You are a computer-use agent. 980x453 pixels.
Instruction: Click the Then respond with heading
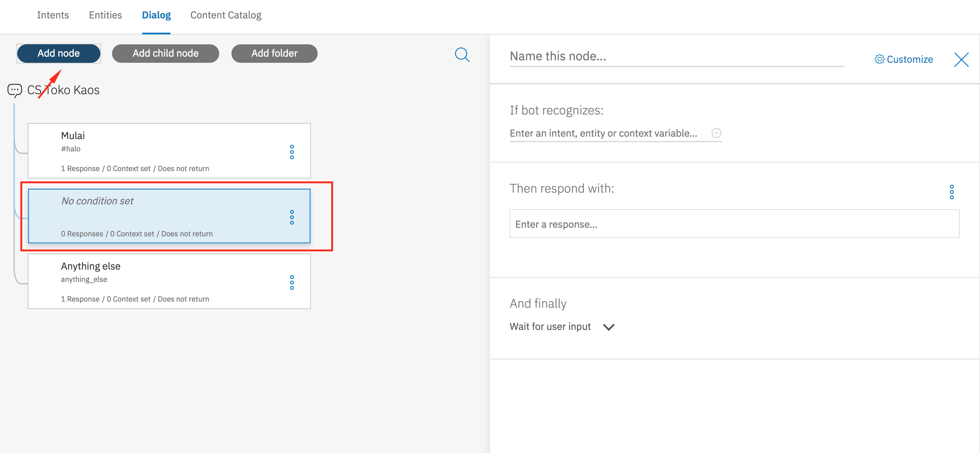click(x=561, y=189)
